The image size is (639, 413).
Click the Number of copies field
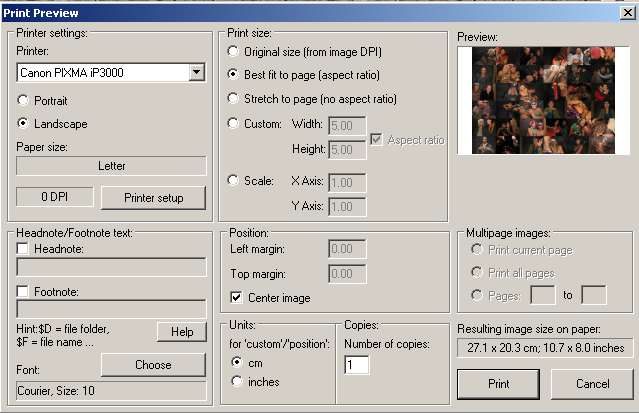point(357,365)
